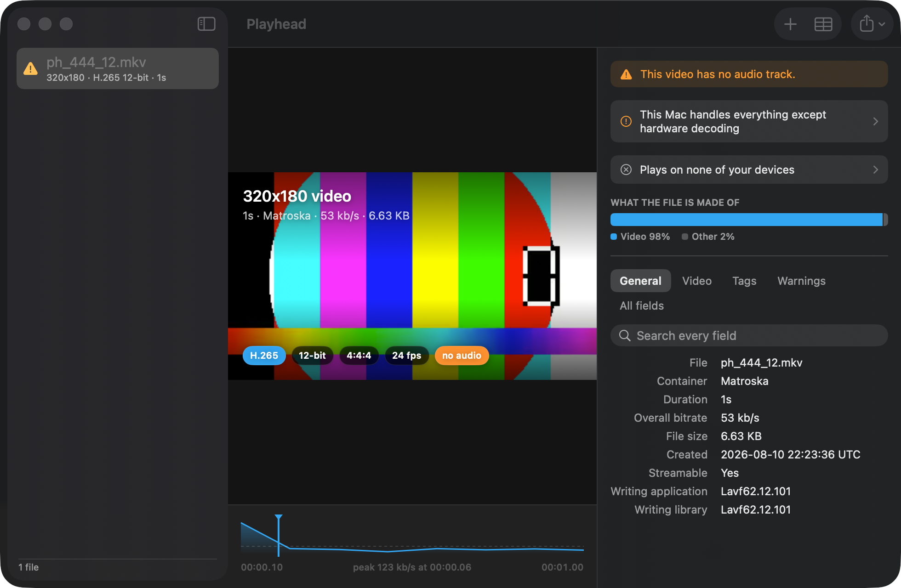This screenshot has width=901, height=588.
Task: Click the '320x180 video' title overlay
Action: (x=297, y=196)
